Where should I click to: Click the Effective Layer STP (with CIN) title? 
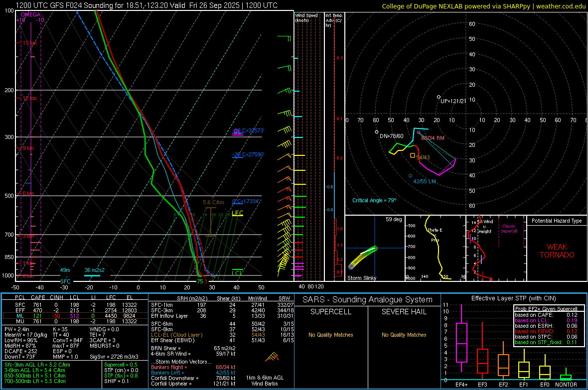tap(514, 298)
